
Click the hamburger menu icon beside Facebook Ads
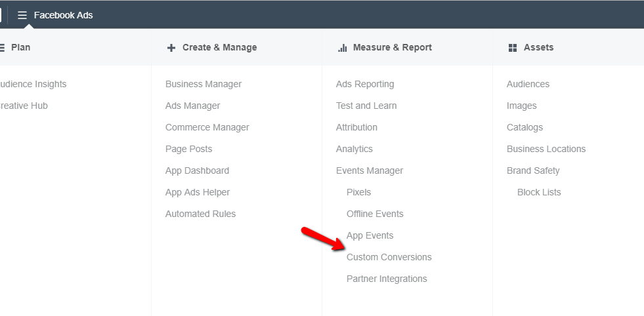[x=22, y=15]
